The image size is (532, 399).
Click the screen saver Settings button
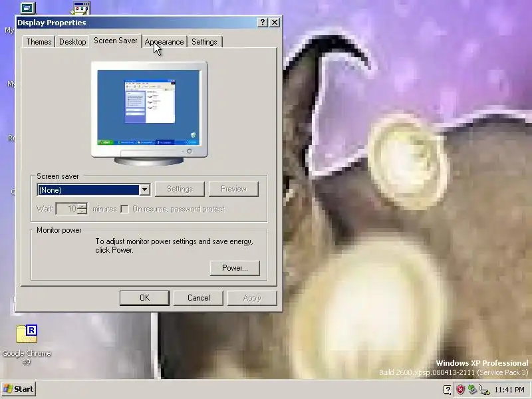coord(180,189)
